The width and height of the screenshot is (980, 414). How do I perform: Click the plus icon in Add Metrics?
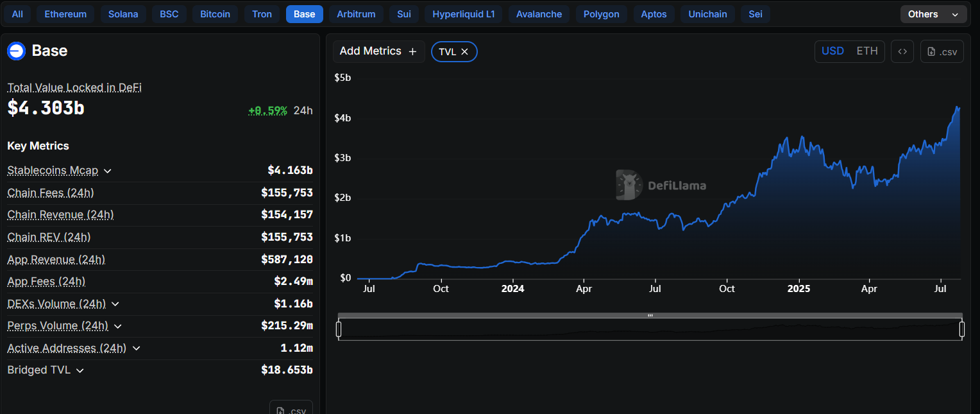(x=412, y=51)
